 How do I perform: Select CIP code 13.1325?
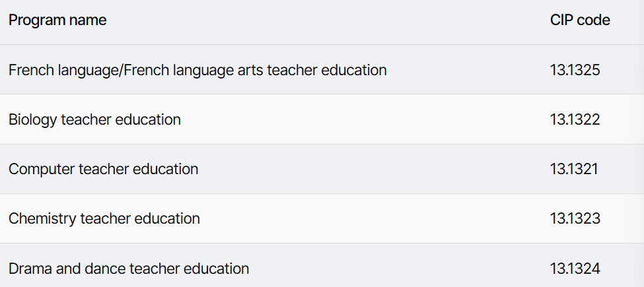(575, 70)
